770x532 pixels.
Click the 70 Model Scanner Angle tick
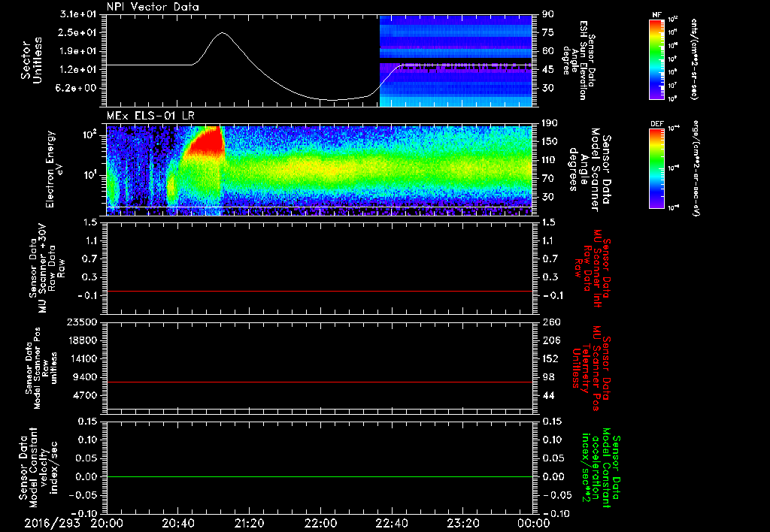pos(548,179)
